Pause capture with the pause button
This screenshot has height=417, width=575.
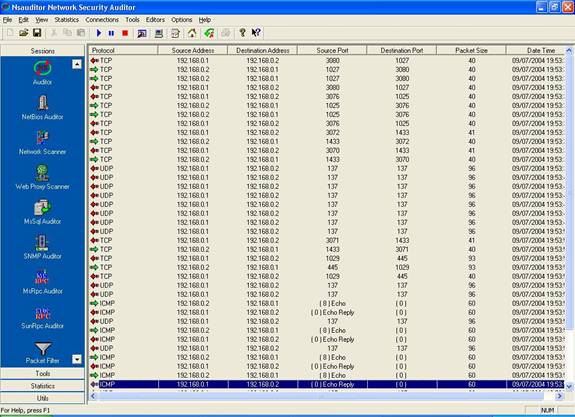111,33
